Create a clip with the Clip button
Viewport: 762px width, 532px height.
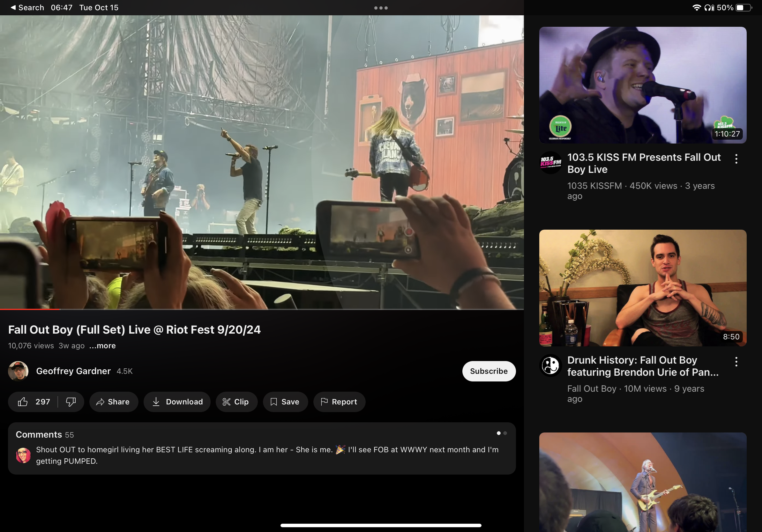236,402
